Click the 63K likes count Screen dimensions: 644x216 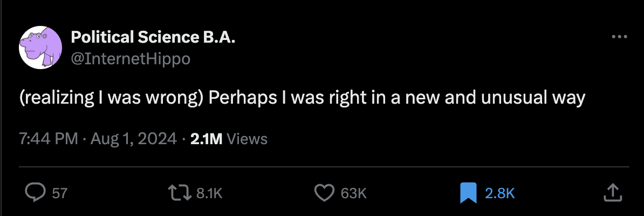354,193
